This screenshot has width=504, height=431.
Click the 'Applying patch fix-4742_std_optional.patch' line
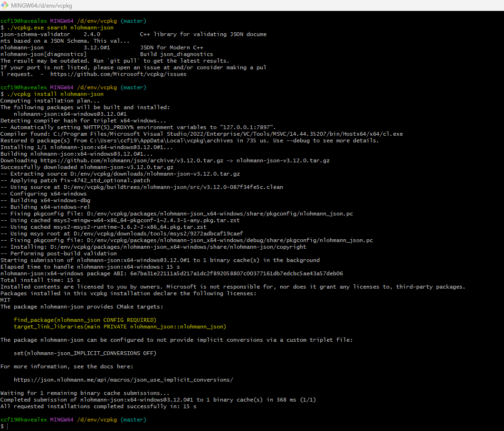(75, 180)
